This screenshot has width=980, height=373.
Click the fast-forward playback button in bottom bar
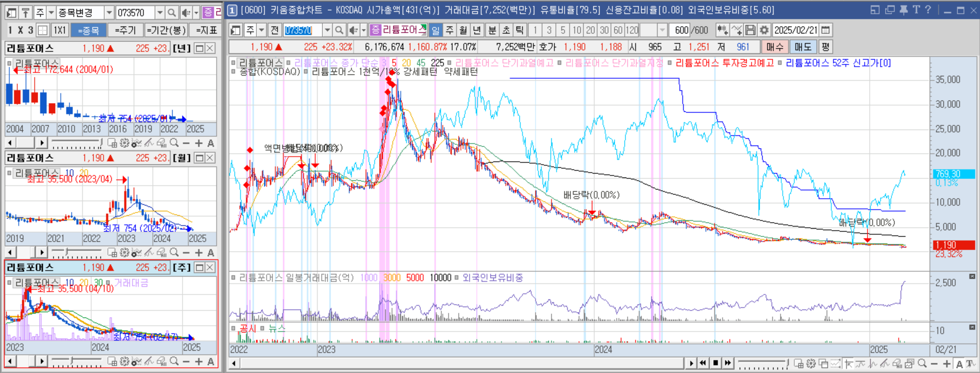click(728, 363)
